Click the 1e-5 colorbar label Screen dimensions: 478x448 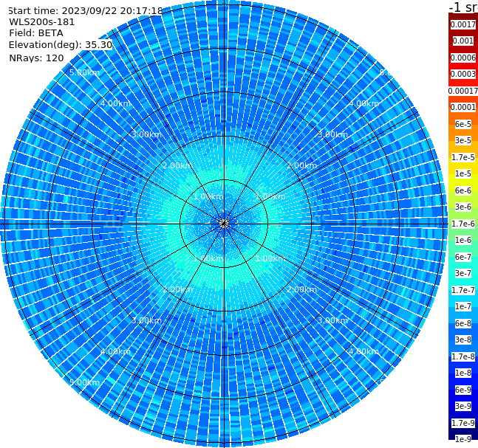(463, 173)
